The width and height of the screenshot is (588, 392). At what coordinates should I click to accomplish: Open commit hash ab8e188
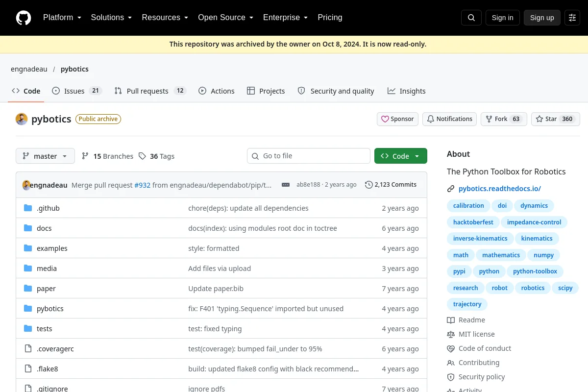click(308, 185)
